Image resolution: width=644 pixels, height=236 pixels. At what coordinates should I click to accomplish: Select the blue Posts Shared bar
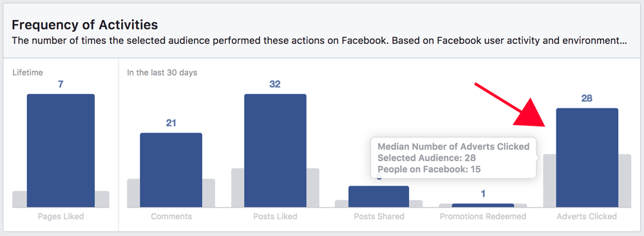tap(379, 197)
